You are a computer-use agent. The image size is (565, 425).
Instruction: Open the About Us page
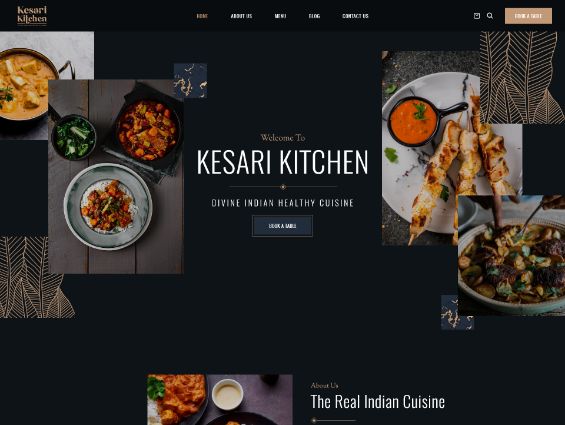241,16
